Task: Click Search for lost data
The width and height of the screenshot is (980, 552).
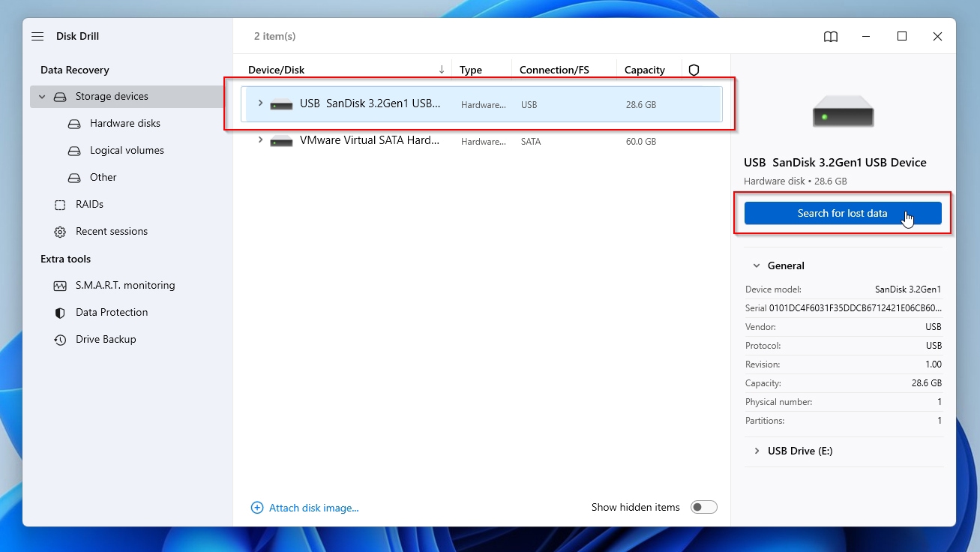Action: (x=843, y=213)
